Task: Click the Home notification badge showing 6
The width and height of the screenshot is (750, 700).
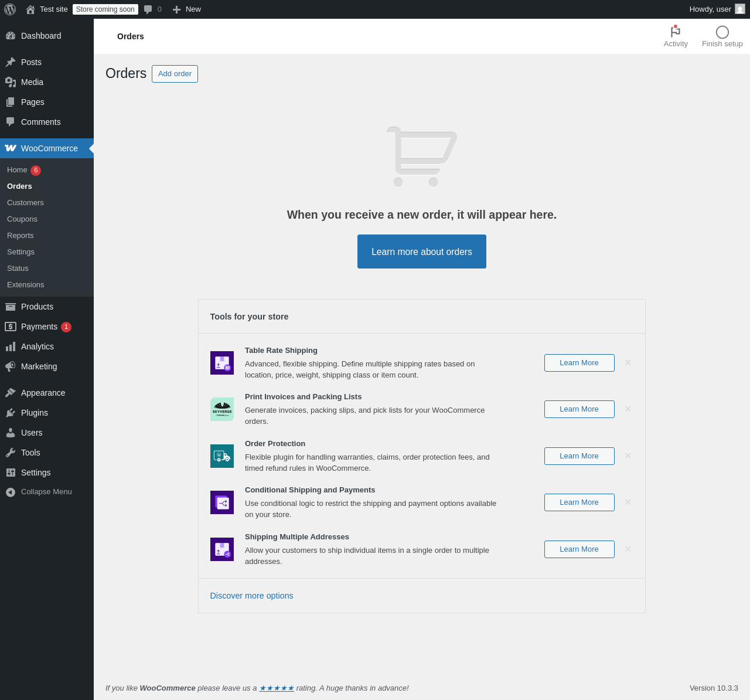Action: (x=36, y=171)
